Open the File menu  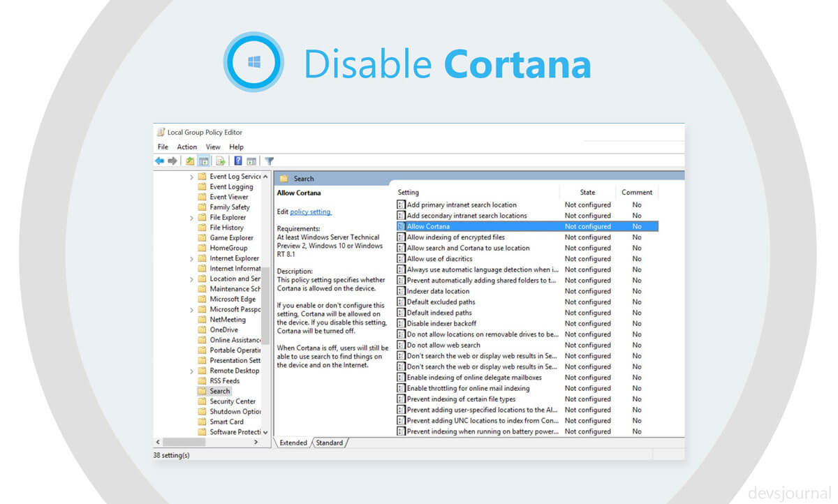(x=163, y=147)
